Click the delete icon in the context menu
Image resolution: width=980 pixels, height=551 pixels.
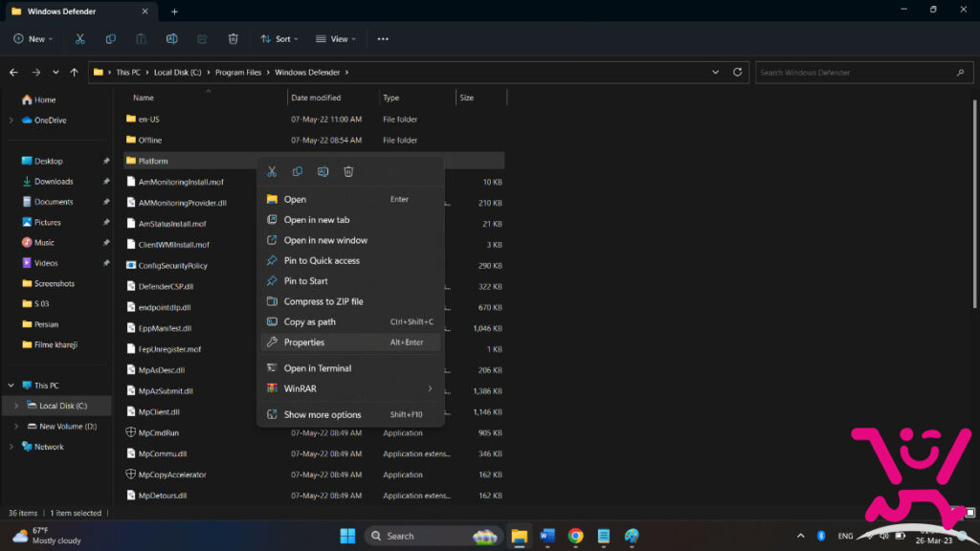coord(348,171)
